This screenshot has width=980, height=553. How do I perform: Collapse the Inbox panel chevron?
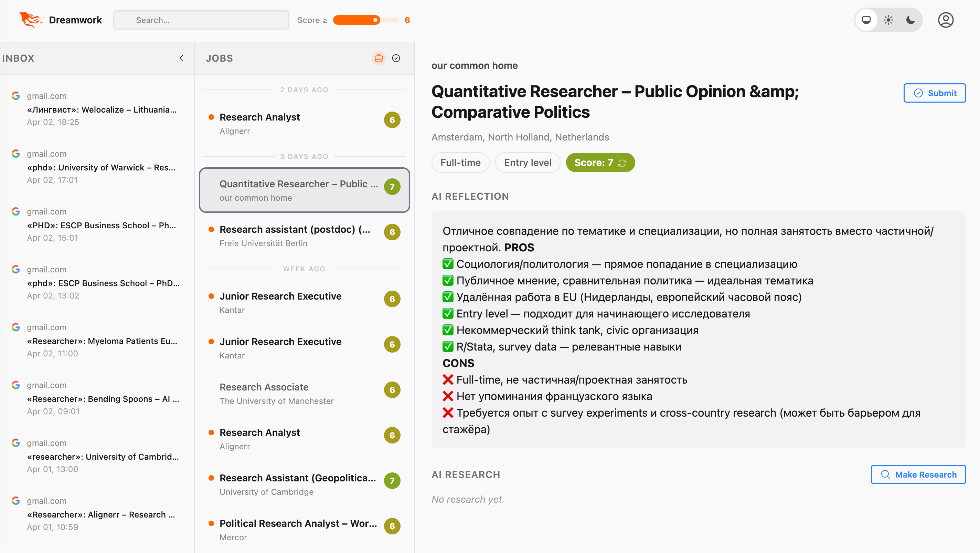pyautogui.click(x=181, y=58)
